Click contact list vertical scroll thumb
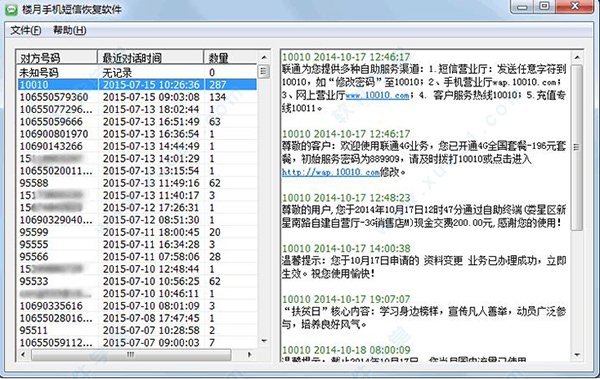The image size is (600, 379). pyautogui.click(x=263, y=72)
